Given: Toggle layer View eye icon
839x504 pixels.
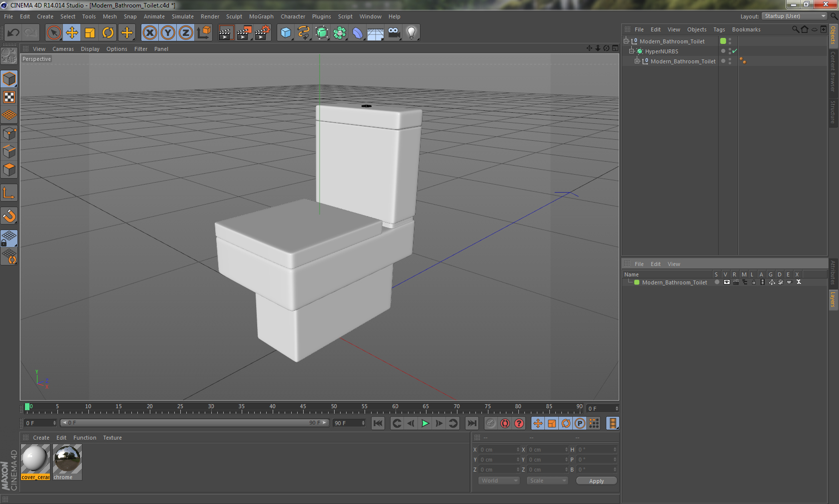Looking at the screenshot, I should pos(727,282).
